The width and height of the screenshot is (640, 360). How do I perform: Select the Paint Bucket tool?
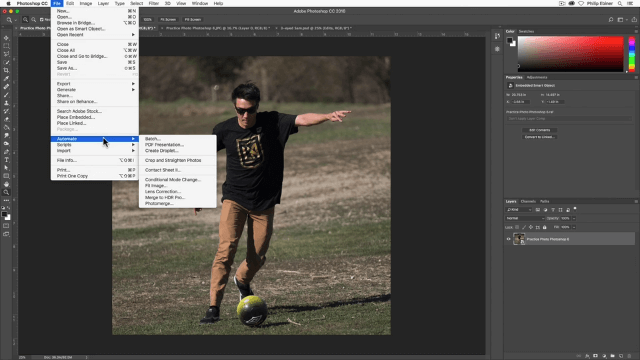(6, 128)
